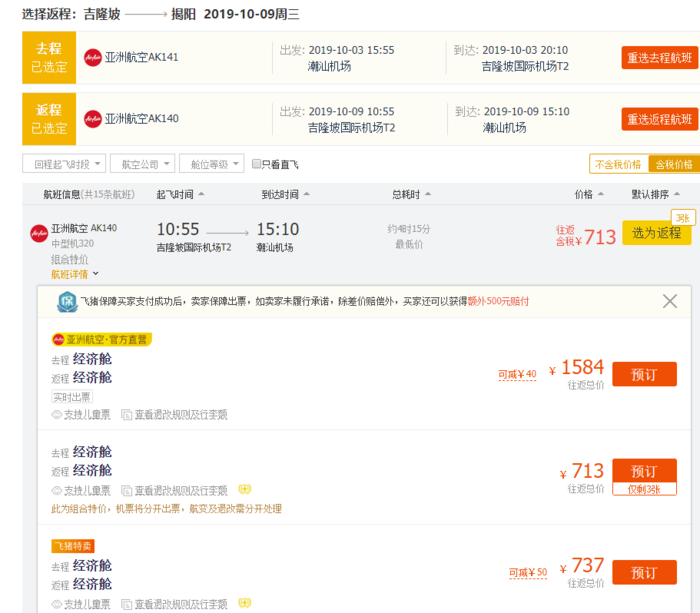Click the AirAsia logo beside return AK140 summary

(x=93, y=119)
